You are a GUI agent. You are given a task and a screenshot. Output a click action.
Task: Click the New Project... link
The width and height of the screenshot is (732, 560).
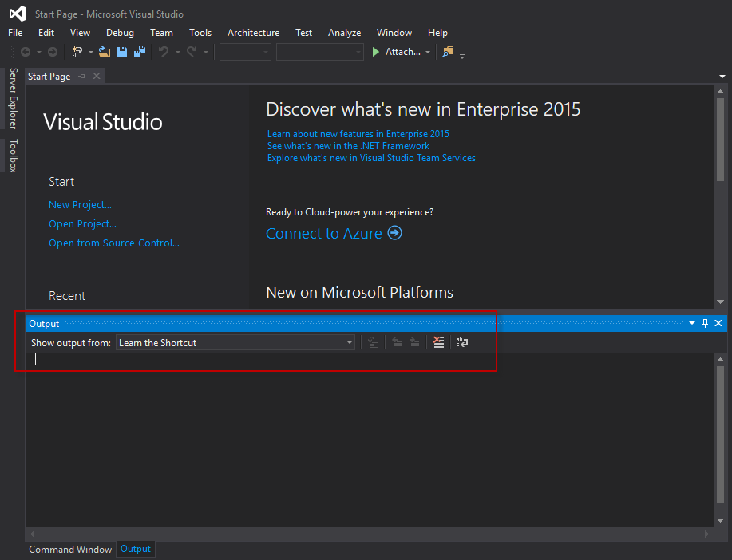[80, 205]
